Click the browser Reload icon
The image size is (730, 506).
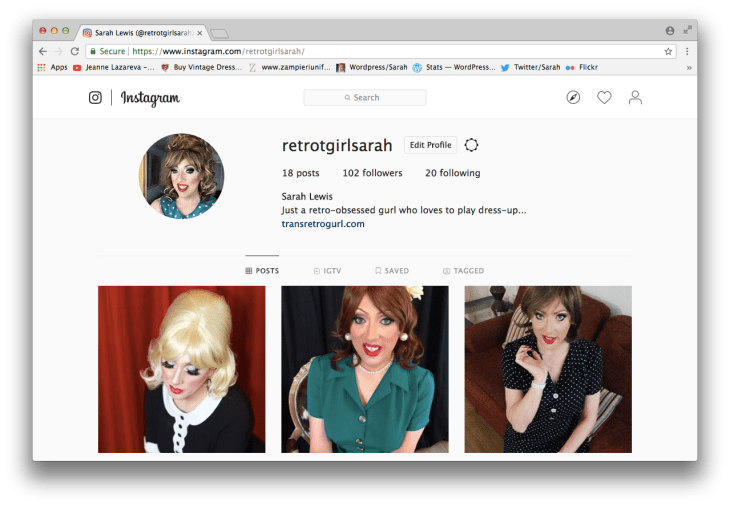pyautogui.click(x=75, y=51)
